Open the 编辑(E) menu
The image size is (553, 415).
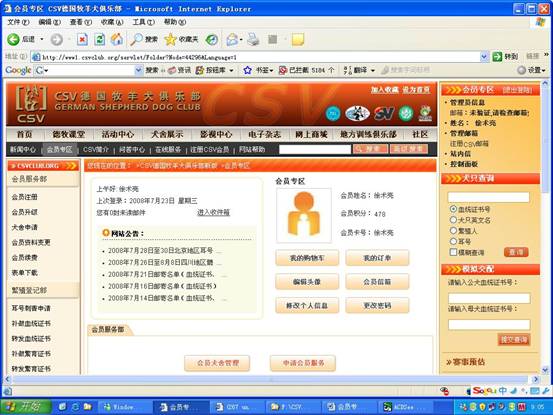coord(49,22)
